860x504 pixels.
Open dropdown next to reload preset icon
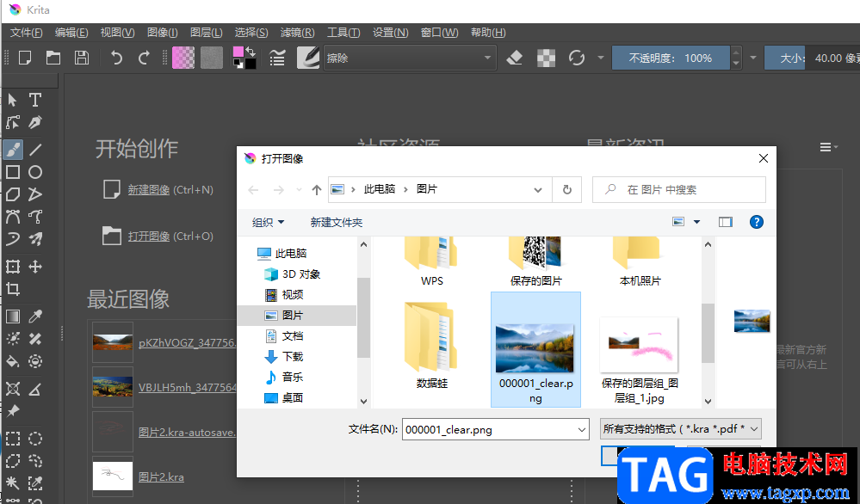tap(601, 58)
